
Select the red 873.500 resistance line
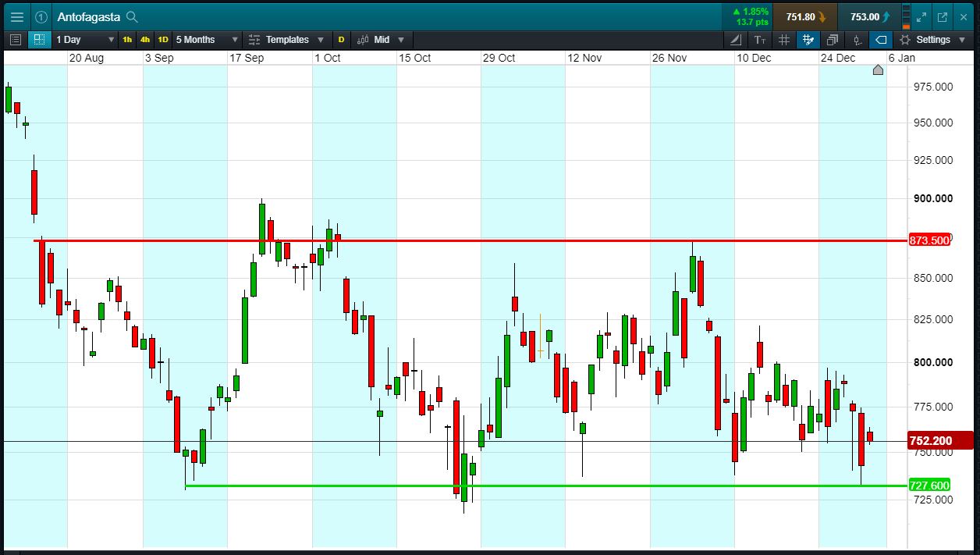pyautogui.click(x=471, y=240)
